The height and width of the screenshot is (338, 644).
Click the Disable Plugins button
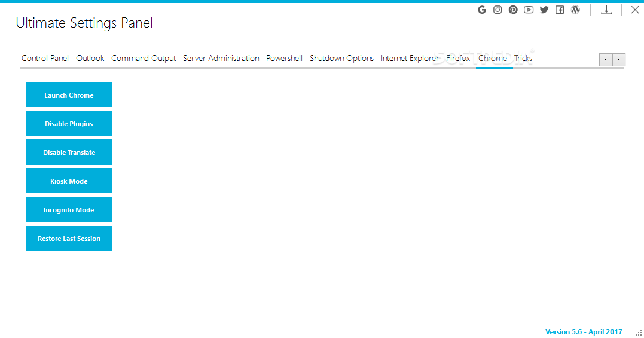coord(69,124)
